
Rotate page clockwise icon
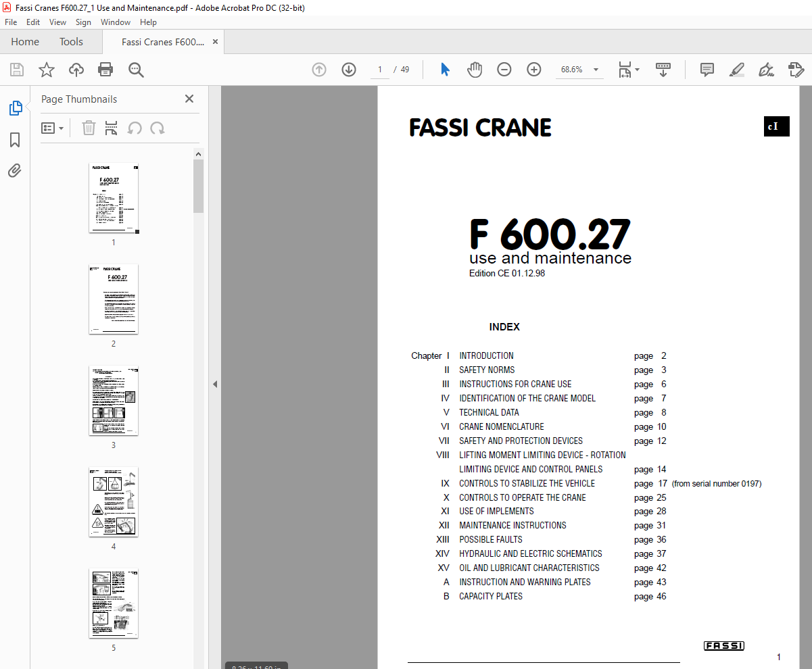158,128
